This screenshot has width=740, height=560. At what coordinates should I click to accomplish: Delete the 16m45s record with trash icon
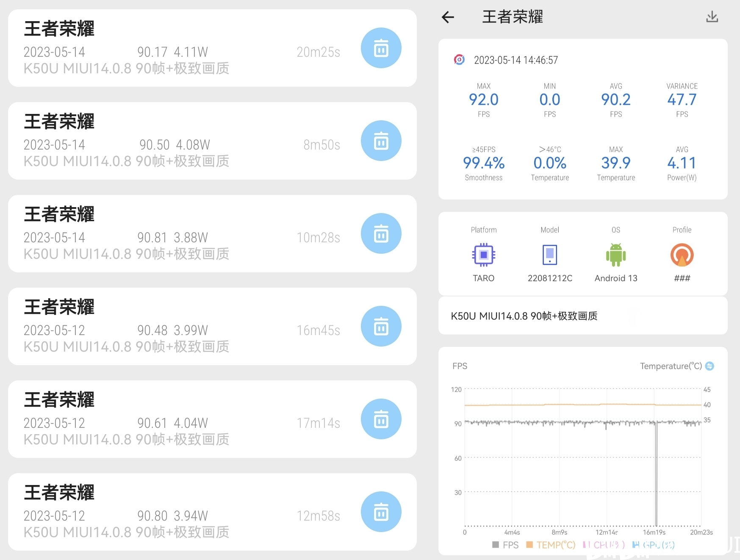[x=381, y=327]
